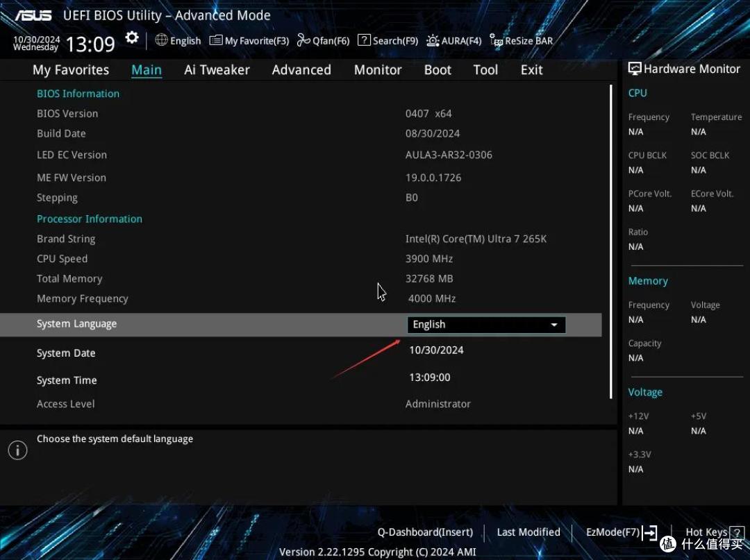This screenshot has height=560, width=750.
Task: Open the System Language dropdown
Action: [486, 325]
